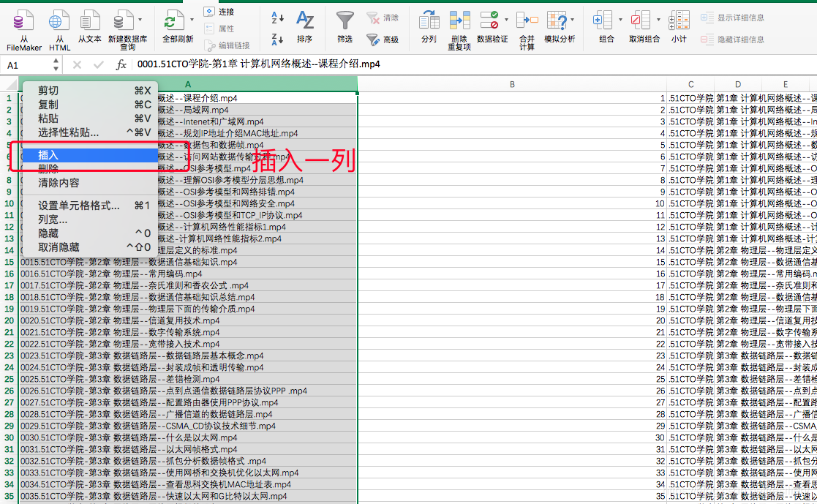Click the fx insert function icon

(121, 64)
